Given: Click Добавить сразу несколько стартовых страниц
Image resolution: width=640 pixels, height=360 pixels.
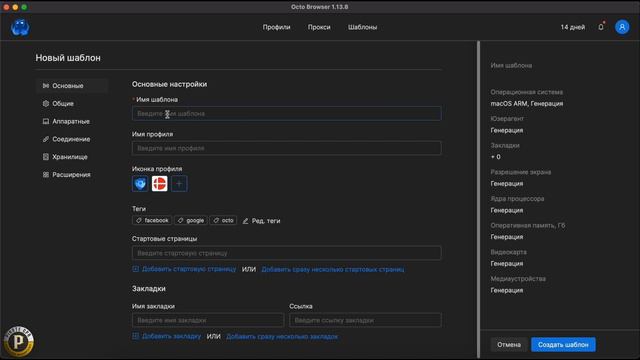Looking at the screenshot, I should click(x=333, y=269).
